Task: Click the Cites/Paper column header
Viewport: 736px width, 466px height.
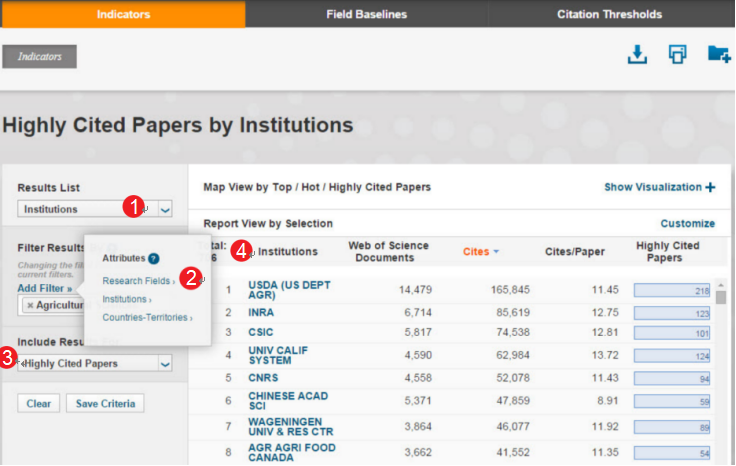Action: pos(575,252)
